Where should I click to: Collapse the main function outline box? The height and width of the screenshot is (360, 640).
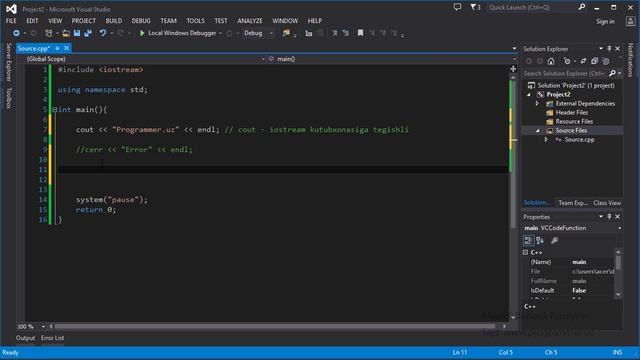54,109
